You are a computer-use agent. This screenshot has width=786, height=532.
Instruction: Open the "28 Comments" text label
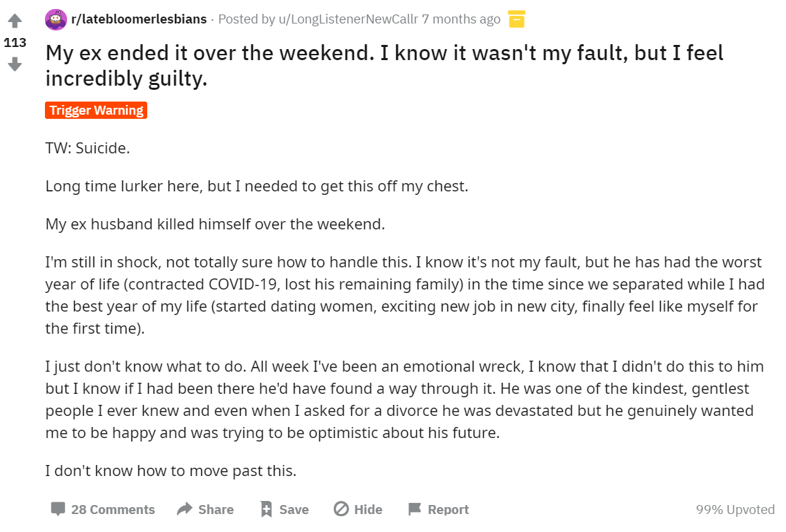113,509
